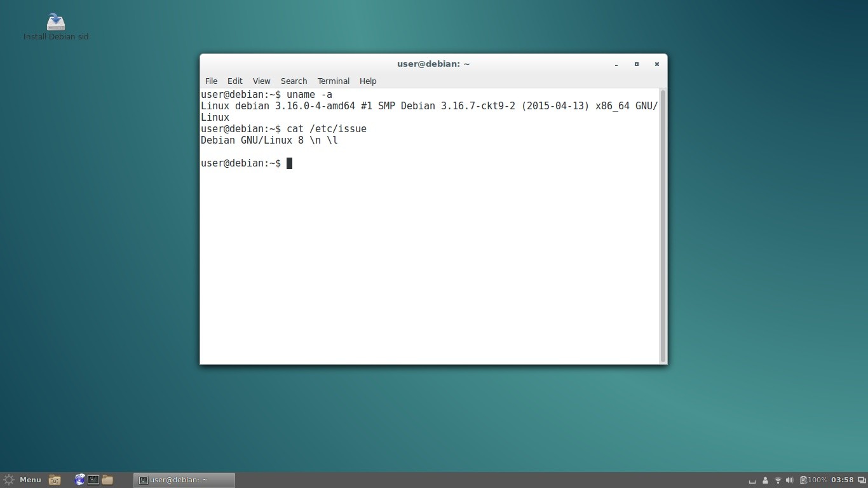The image size is (868, 488).
Task: Click the removable drives tray icon
Action: click(752, 481)
